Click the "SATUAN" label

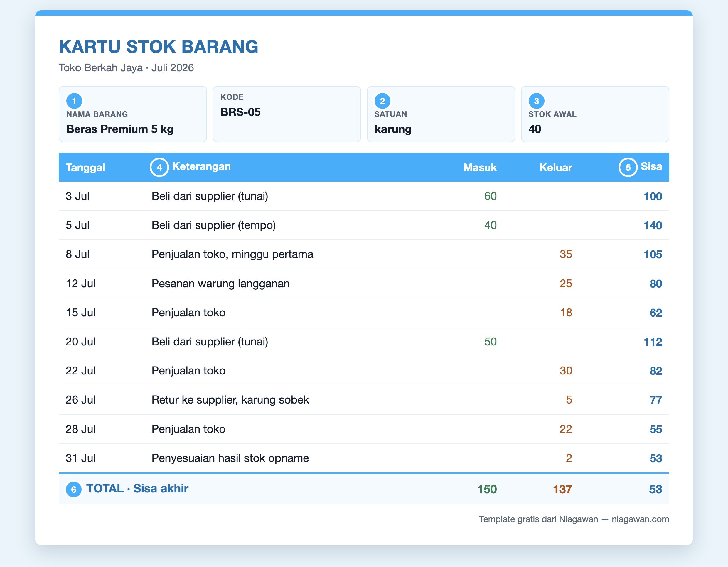pyautogui.click(x=391, y=114)
